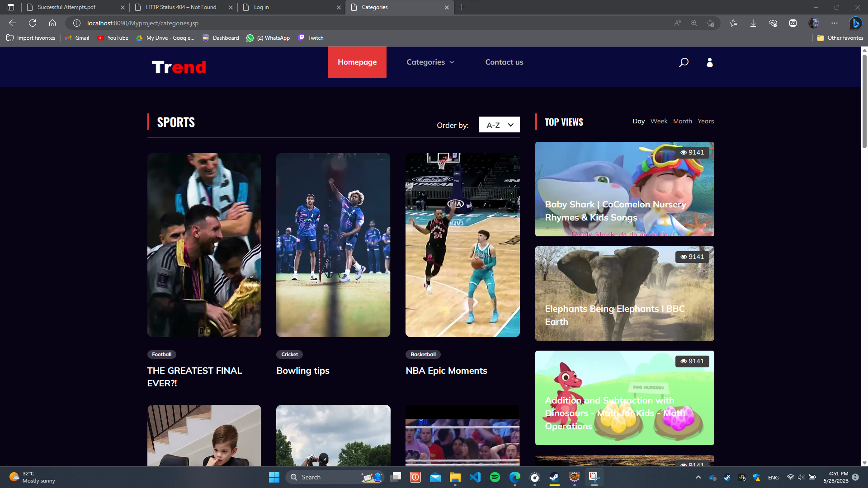Open Visual Studio Code from taskbar

point(475,477)
